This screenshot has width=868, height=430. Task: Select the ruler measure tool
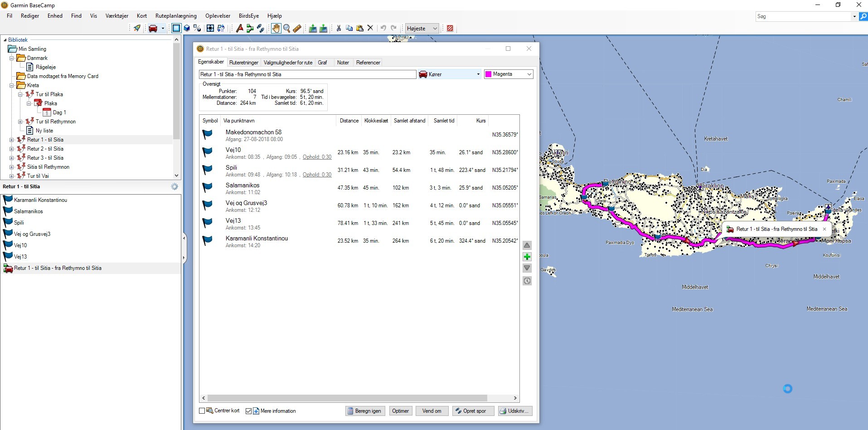(297, 28)
